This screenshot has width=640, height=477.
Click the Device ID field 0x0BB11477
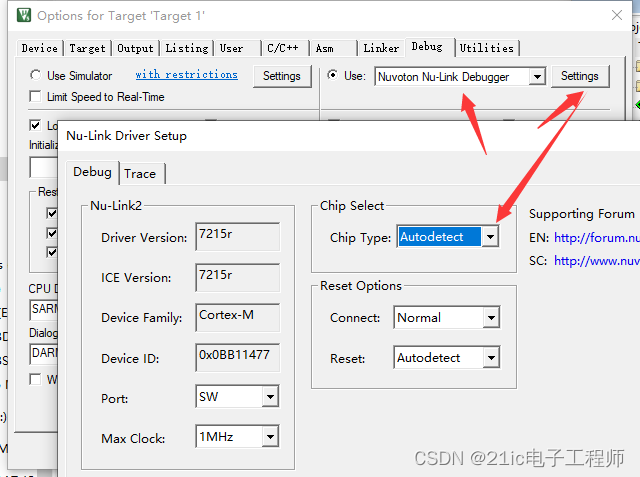point(238,357)
